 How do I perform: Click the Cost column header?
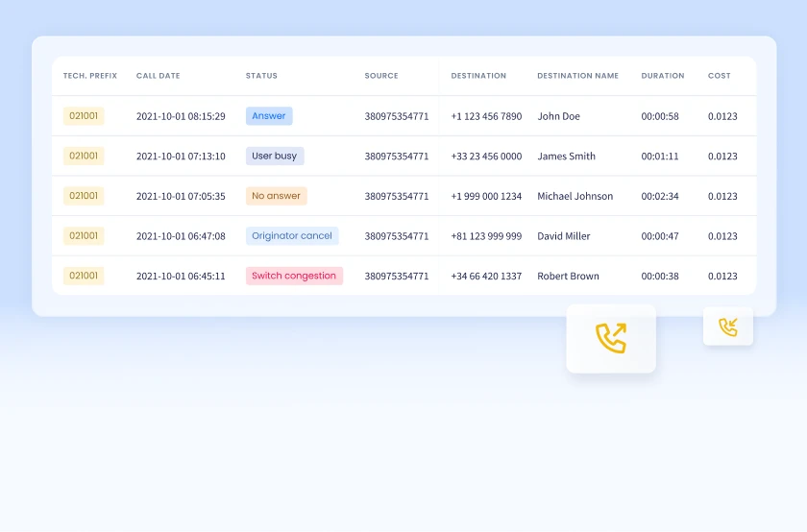click(720, 76)
